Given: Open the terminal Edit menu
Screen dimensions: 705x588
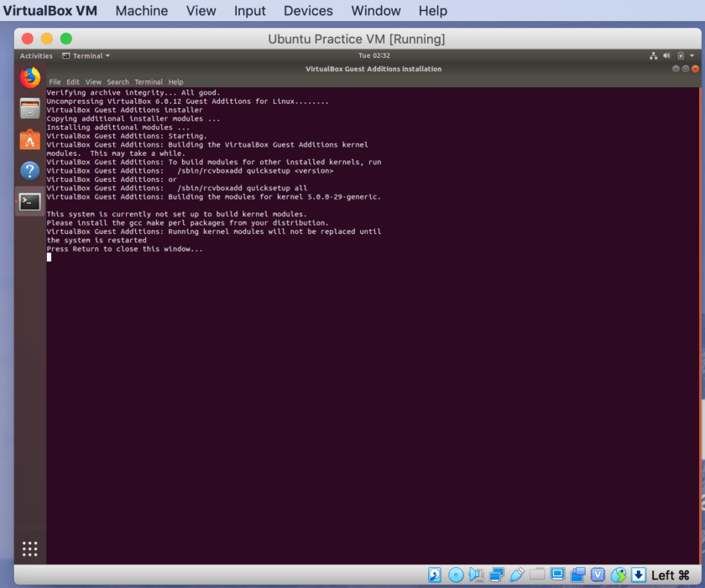Looking at the screenshot, I should pos(73,81).
